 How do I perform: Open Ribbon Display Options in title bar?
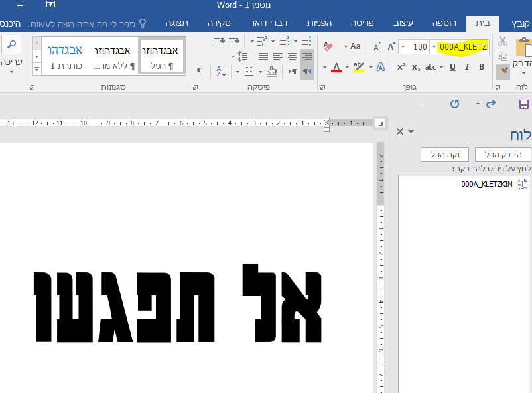[x=50, y=5]
